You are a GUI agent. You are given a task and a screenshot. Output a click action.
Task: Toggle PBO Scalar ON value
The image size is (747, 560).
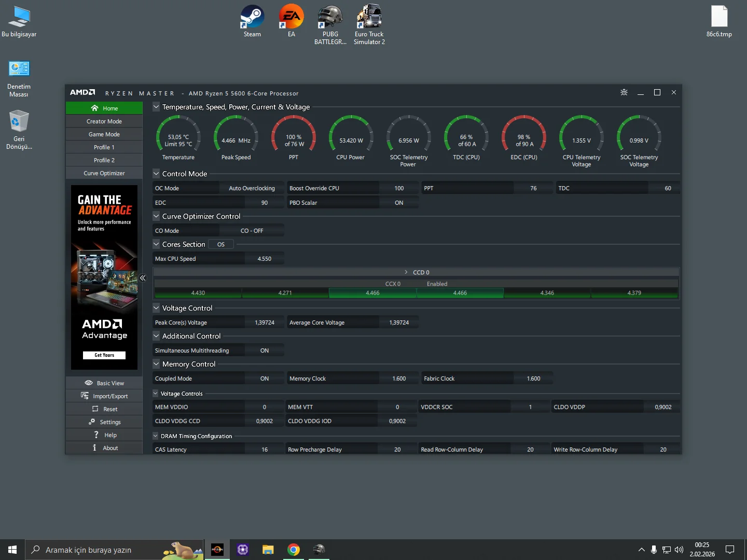(x=398, y=203)
